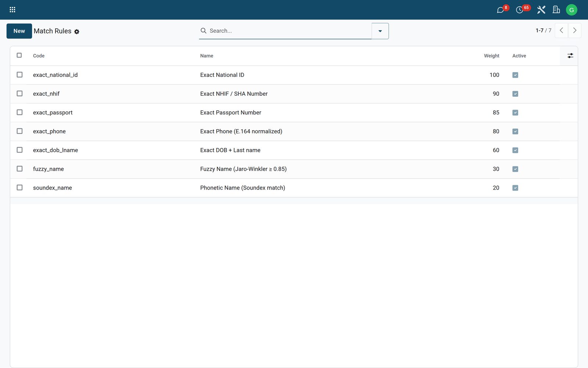Toggle Active for Exact Phone rule
588x368 pixels.
point(515,131)
